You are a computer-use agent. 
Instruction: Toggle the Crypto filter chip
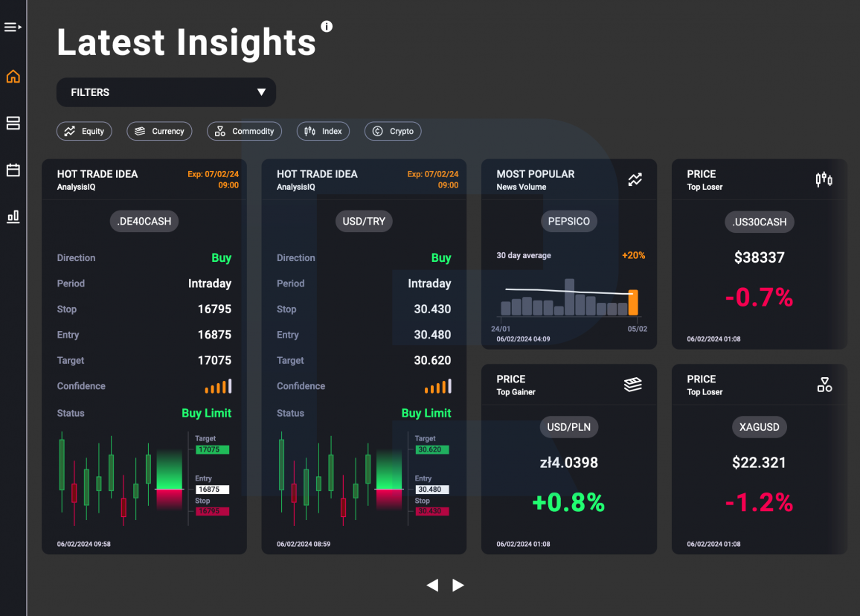coord(393,131)
